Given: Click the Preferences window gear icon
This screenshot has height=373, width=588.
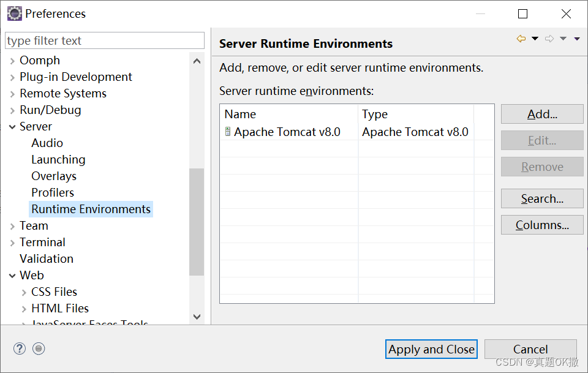Looking at the screenshot, I should [x=15, y=13].
